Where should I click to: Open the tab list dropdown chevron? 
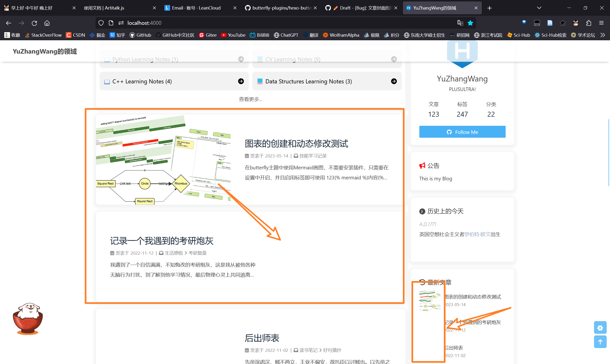click(x=539, y=8)
